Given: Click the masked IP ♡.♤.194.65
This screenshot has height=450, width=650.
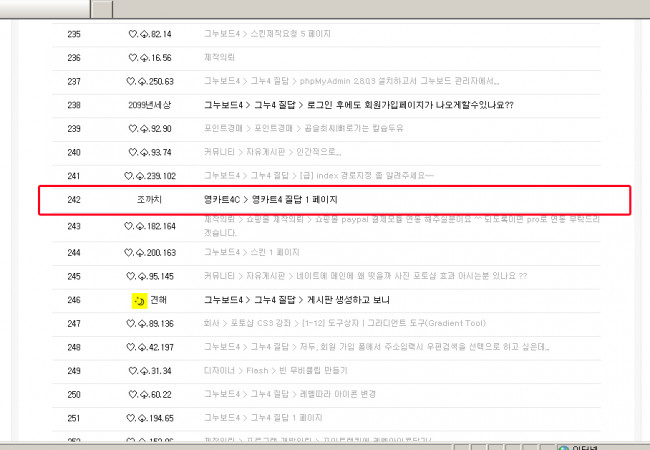Looking at the screenshot, I should tap(150, 418).
